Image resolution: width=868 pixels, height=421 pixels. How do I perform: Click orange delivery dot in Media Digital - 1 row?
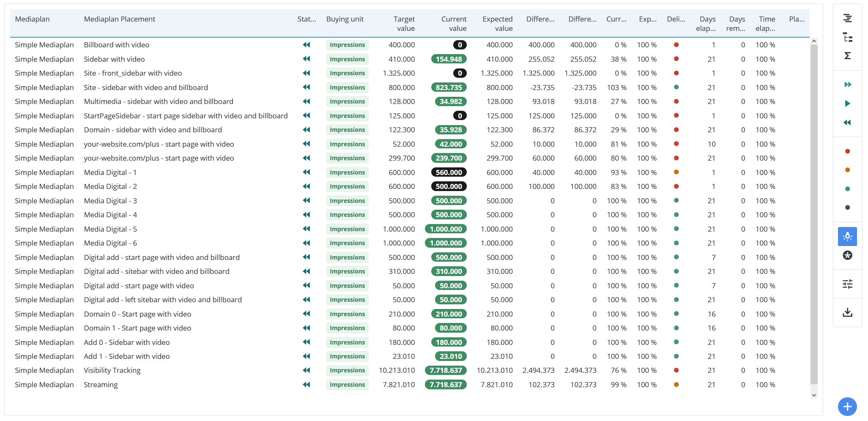(x=676, y=172)
